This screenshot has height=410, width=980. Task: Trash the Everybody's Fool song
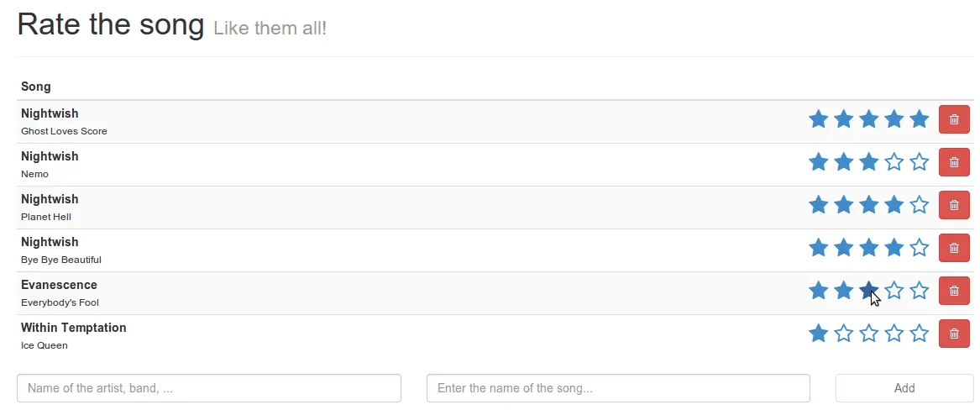tap(954, 291)
